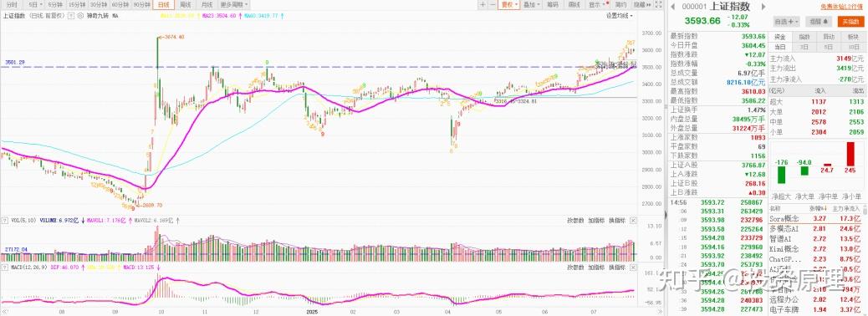Click 加指标 in the VOL panel
This screenshot has height=316, width=868.
596,220
